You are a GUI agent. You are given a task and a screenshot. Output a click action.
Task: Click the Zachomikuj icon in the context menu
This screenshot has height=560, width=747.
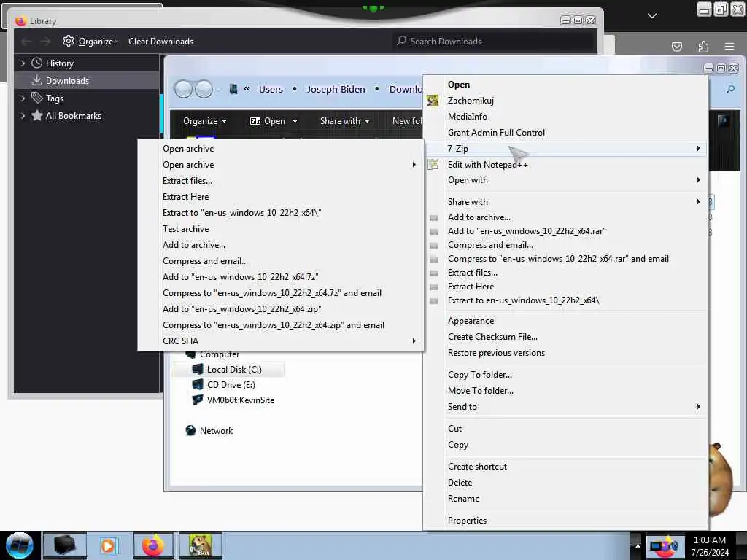pos(433,101)
